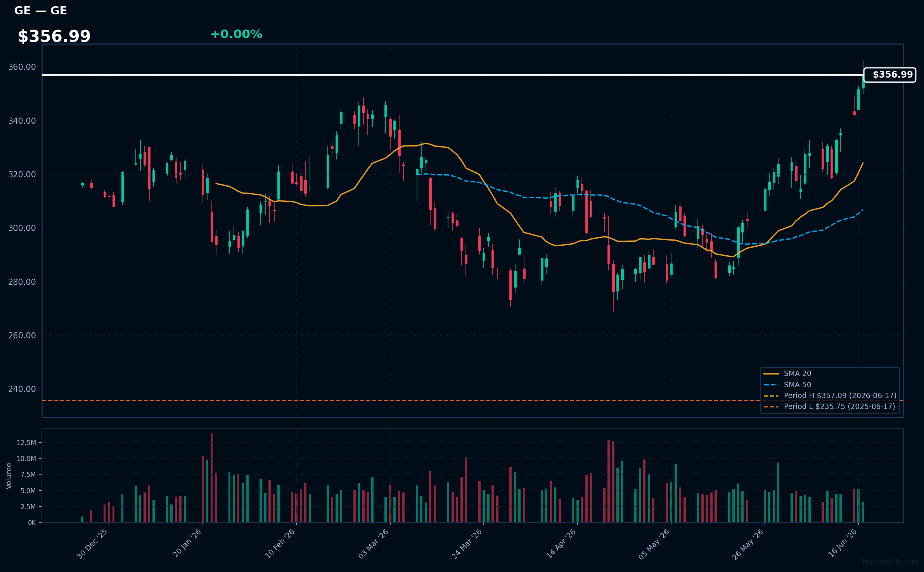
Task: Click the 14 Apr '26 date label
Action: click(561, 544)
